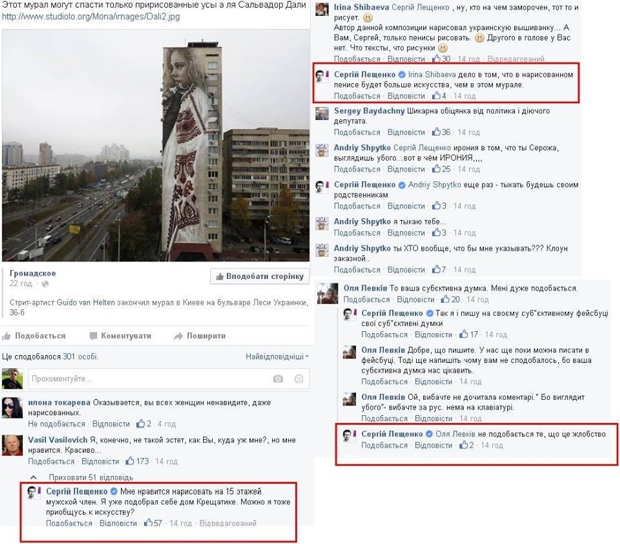Open the emoji picker in comment box
The height and width of the screenshot is (544, 620).
(x=299, y=379)
